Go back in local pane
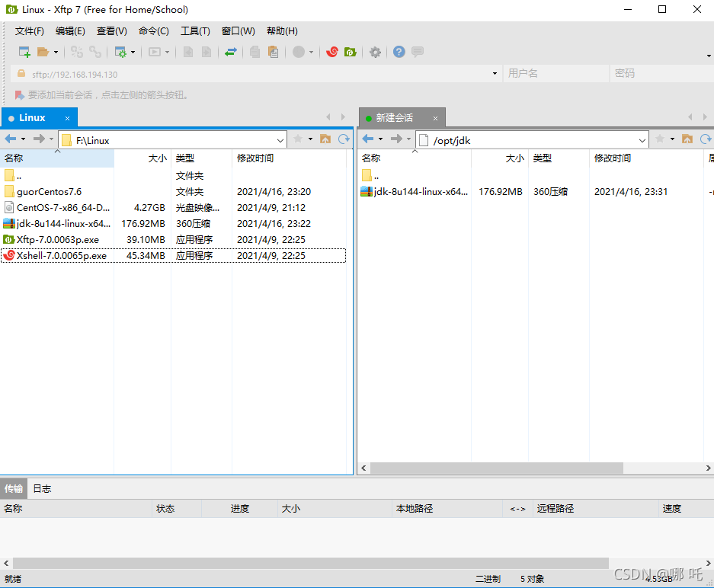This screenshot has height=588, width=714. 11,139
